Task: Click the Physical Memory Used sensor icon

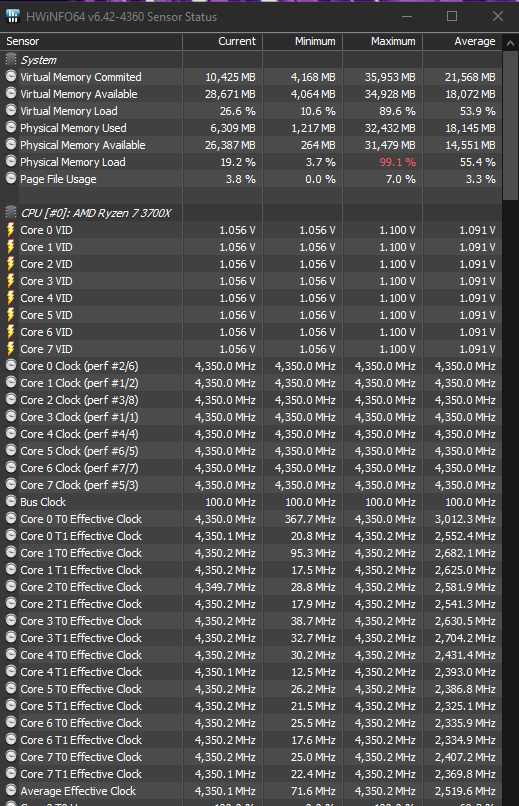Action: (11, 127)
